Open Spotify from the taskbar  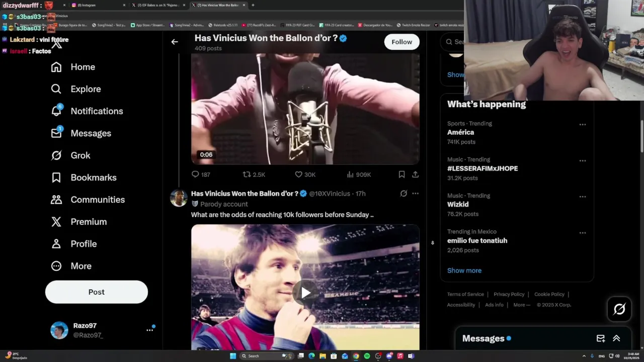click(367, 356)
